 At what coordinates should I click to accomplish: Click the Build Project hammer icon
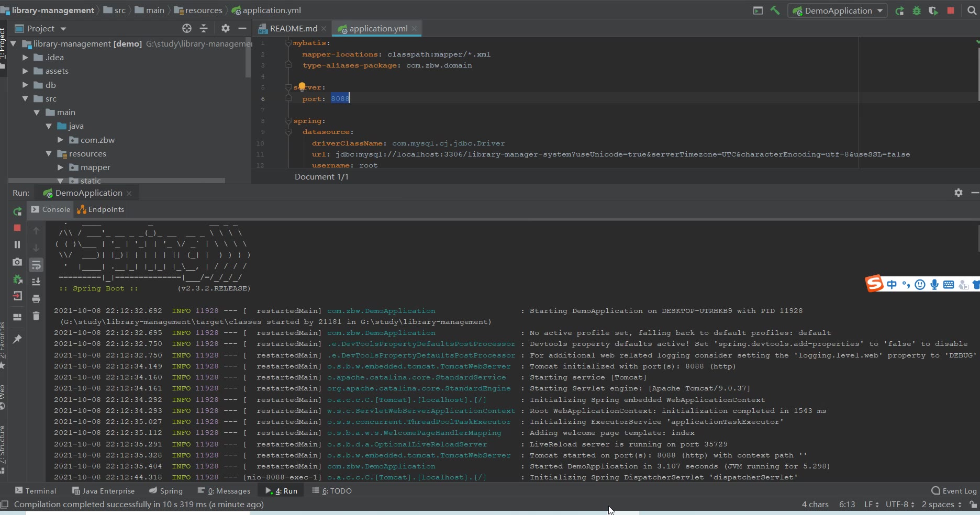pos(775,10)
